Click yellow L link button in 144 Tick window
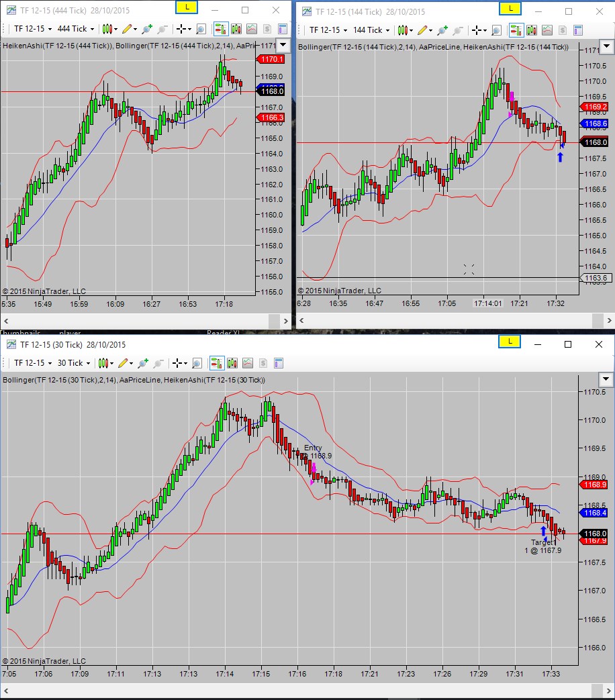Viewport: 615px width, 700px height. (510, 9)
